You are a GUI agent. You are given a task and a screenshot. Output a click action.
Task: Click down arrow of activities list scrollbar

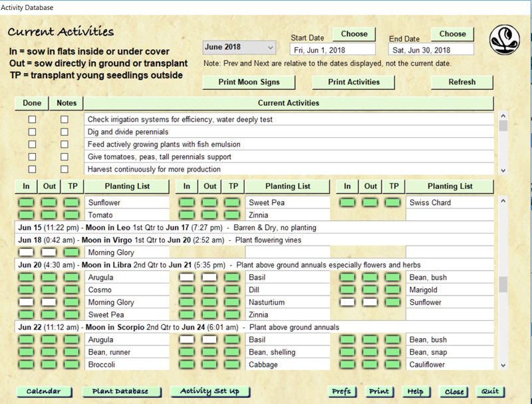coord(503,171)
